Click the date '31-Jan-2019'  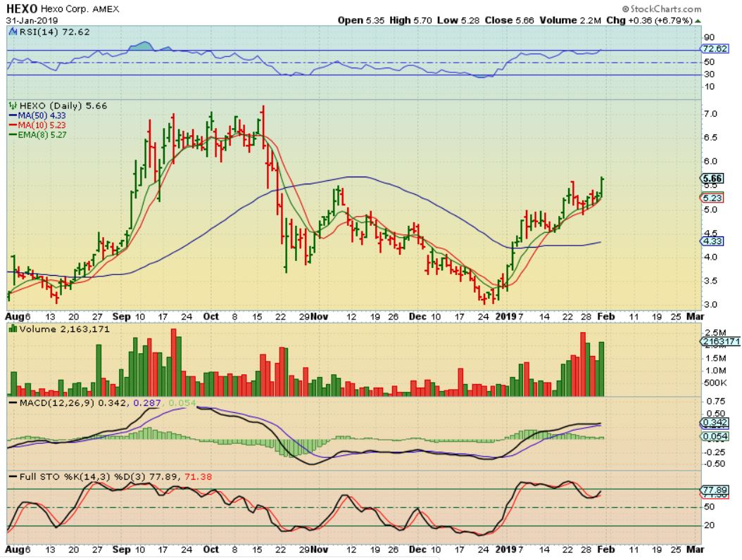pos(32,20)
